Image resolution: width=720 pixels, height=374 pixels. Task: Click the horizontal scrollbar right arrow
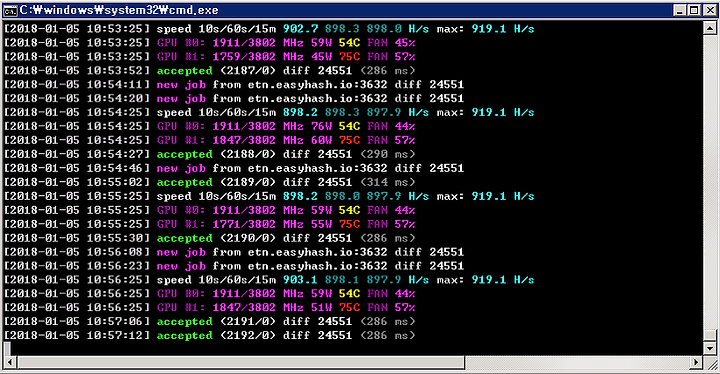[x=696, y=363]
